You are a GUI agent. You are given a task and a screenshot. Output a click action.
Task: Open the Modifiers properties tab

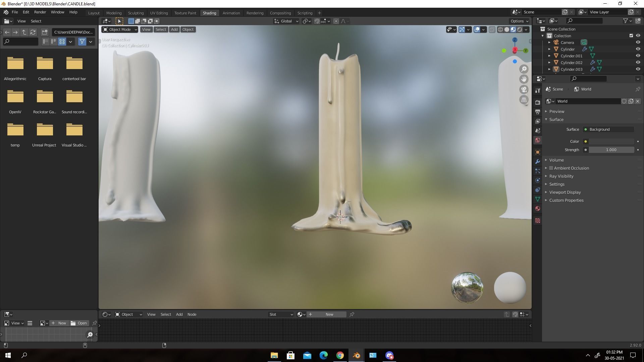pyautogui.click(x=538, y=162)
